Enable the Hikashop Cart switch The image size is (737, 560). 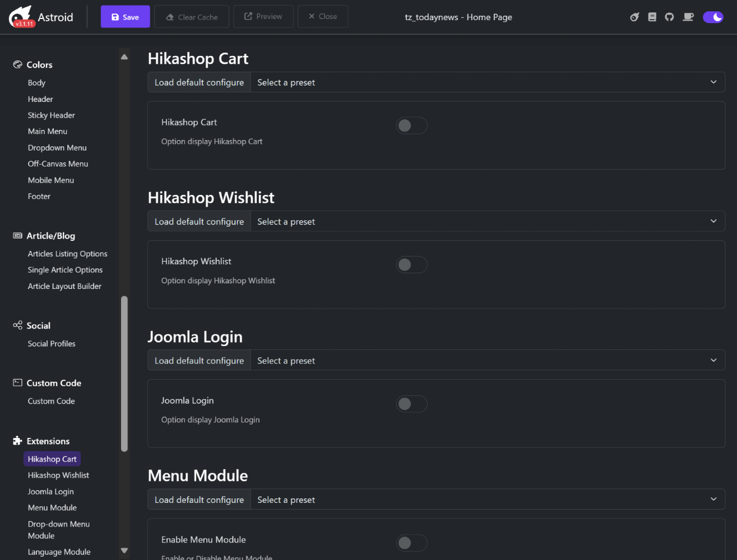[x=411, y=125]
